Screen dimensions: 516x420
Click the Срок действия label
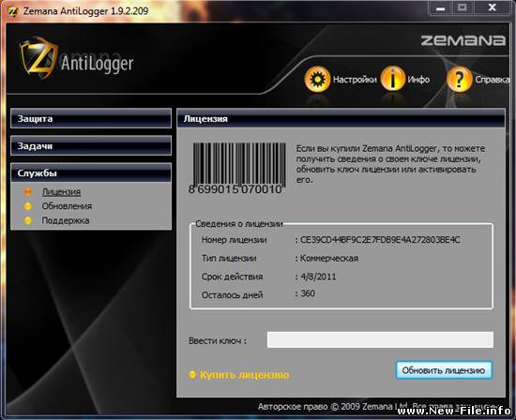tap(232, 277)
